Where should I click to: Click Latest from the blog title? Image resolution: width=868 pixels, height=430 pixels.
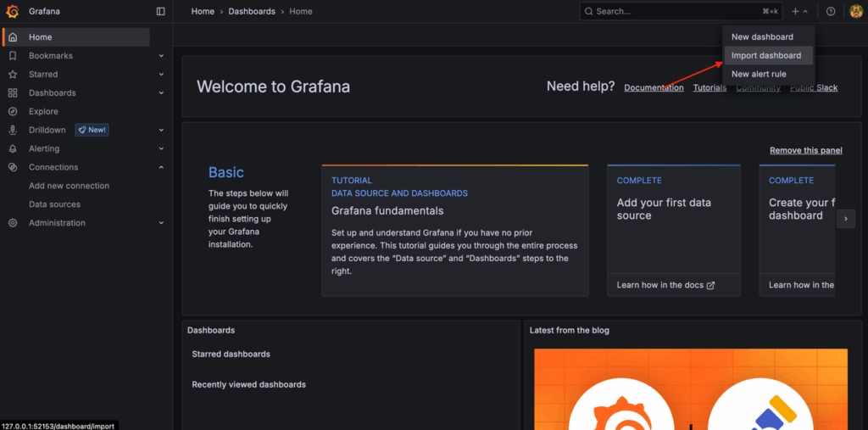click(x=569, y=330)
